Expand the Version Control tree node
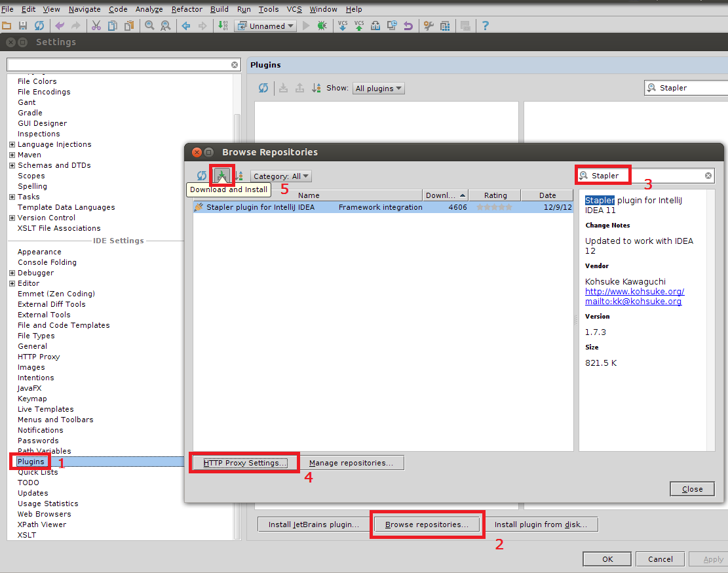728x573 pixels. pos(12,218)
